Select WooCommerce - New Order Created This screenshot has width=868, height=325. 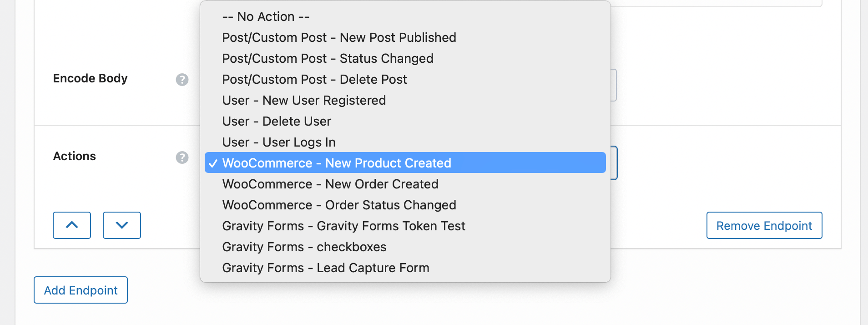point(330,184)
